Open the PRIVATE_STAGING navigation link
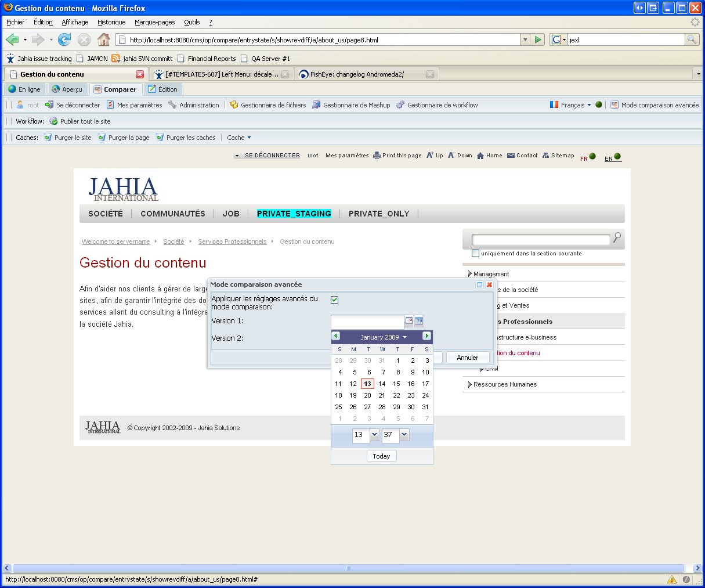The image size is (705, 588). pyautogui.click(x=294, y=214)
